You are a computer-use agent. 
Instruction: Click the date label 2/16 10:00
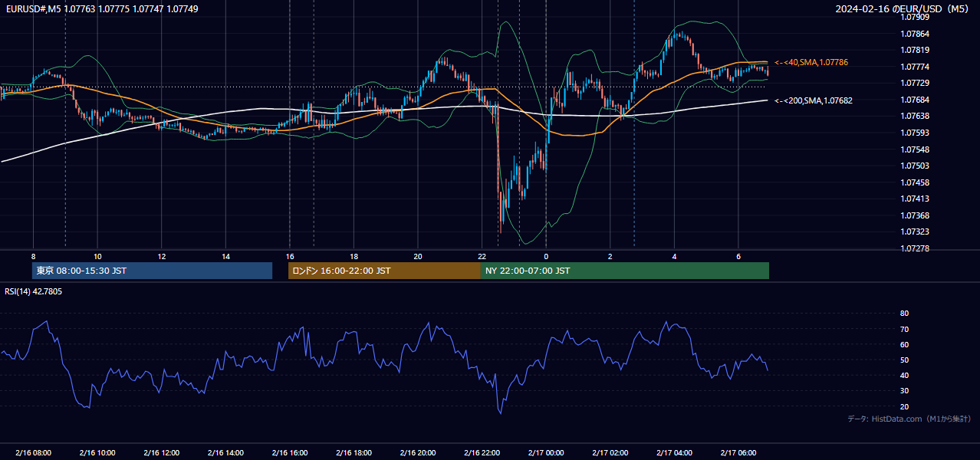(x=97, y=453)
